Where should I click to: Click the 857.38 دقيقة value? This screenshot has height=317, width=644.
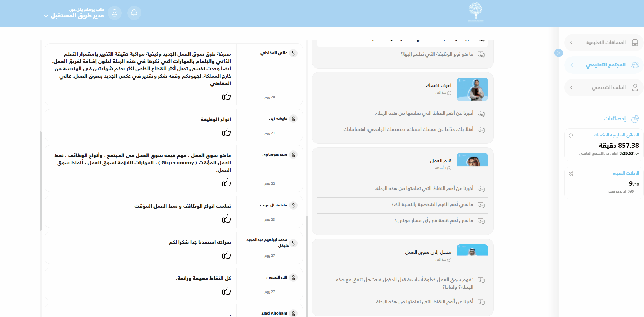tap(619, 145)
